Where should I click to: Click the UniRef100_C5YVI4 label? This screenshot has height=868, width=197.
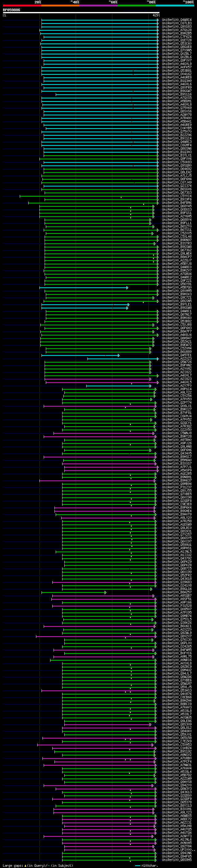coord(177,196)
